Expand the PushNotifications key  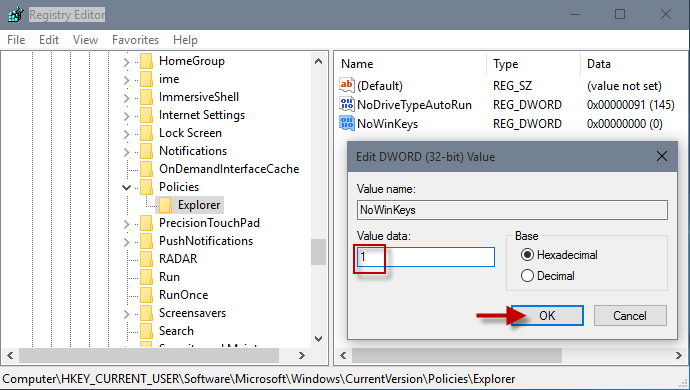pos(127,242)
